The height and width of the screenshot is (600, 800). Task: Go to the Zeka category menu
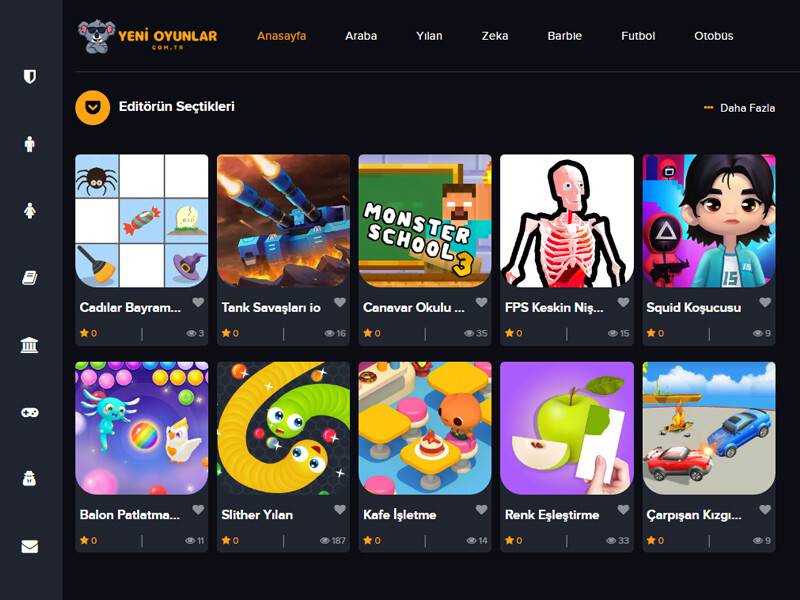(x=495, y=36)
